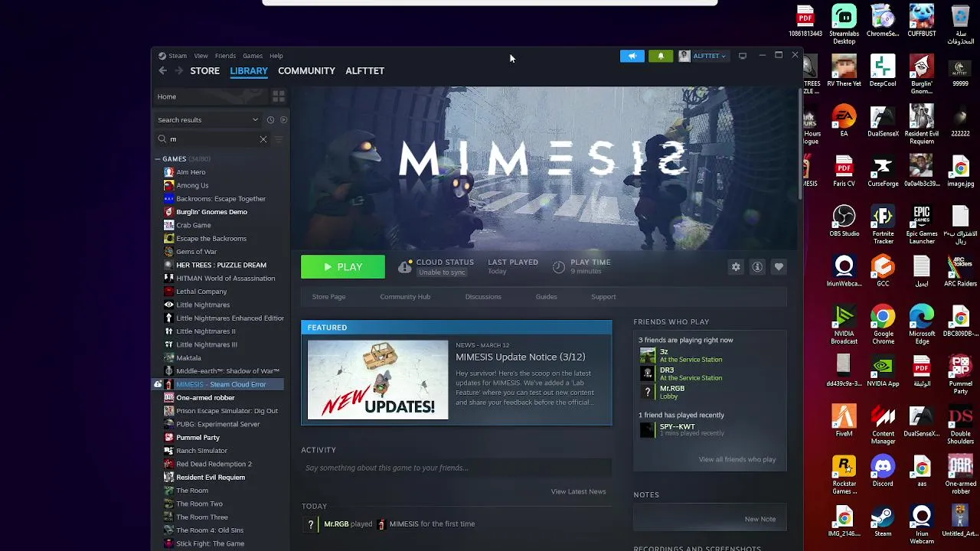
Task: Switch library to grid collections view
Action: point(278,96)
